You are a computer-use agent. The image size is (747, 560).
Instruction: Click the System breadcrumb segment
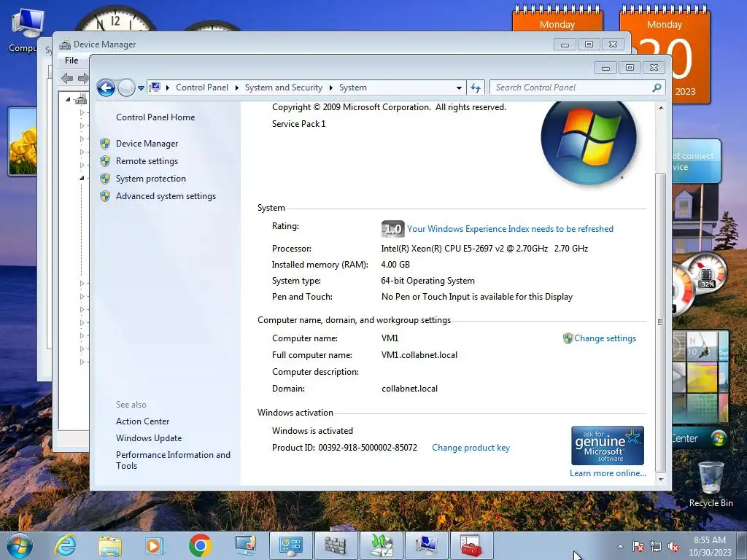pos(352,87)
